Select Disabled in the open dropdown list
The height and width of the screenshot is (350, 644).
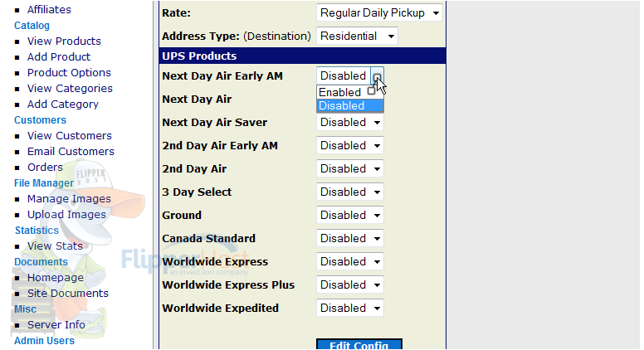tap(350, 105)
